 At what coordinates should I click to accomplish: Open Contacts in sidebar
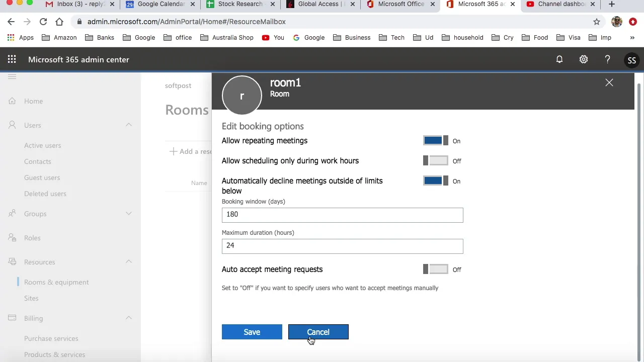click(x=38, y=161)
